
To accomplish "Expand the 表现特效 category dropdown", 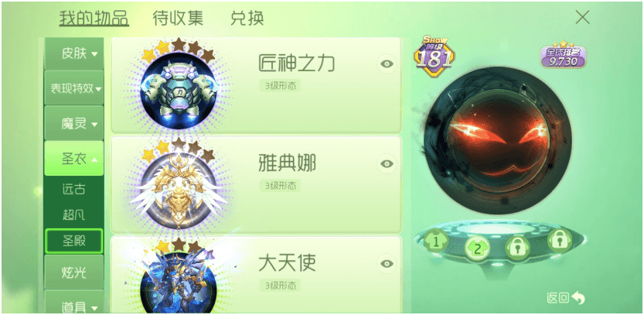I will pyautogui.click(x=74, y=88).
